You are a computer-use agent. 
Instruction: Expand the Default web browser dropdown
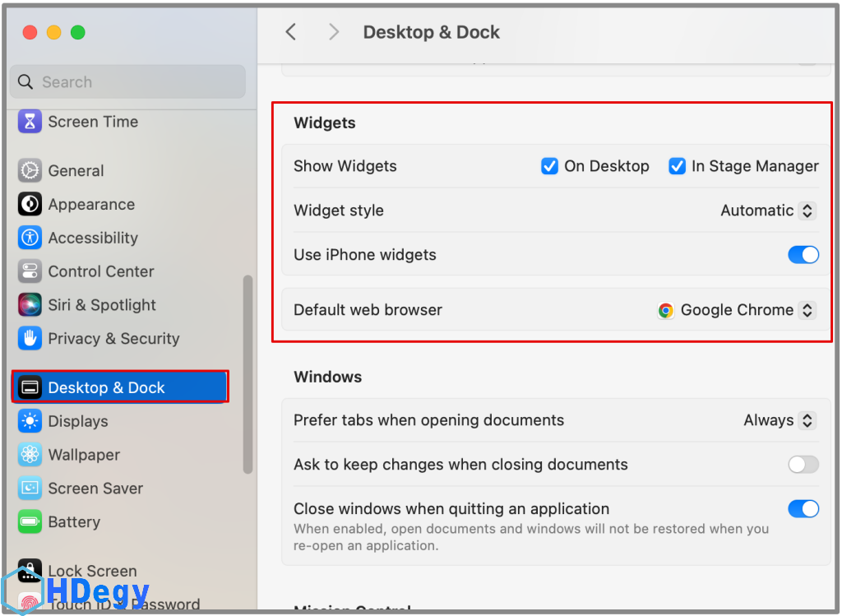(737, 310)
